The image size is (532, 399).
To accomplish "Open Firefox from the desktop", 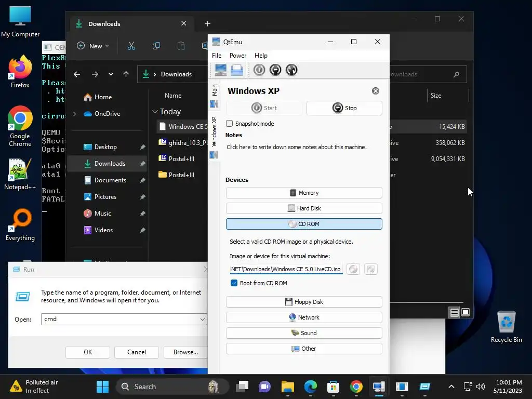I will pos(20,72).
